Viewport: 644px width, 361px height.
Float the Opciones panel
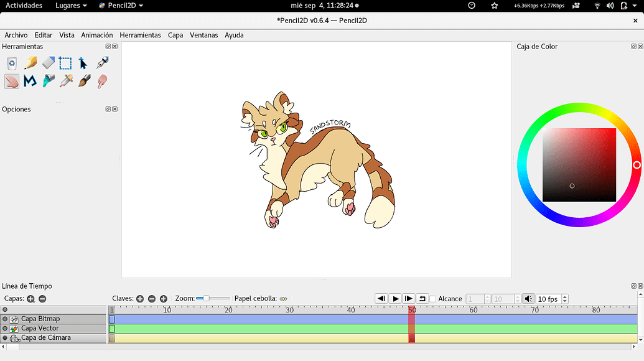[x=108, y=110]
